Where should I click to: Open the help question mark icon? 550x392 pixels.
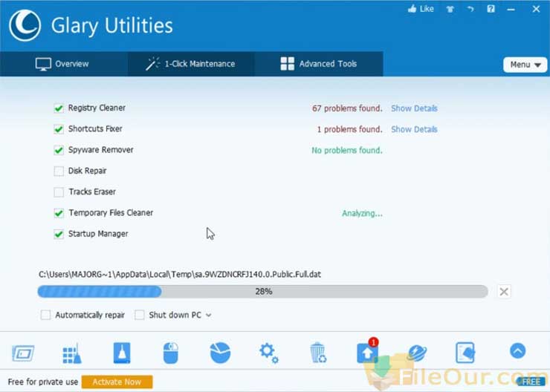pyautogui.click(x=491, y=9)
